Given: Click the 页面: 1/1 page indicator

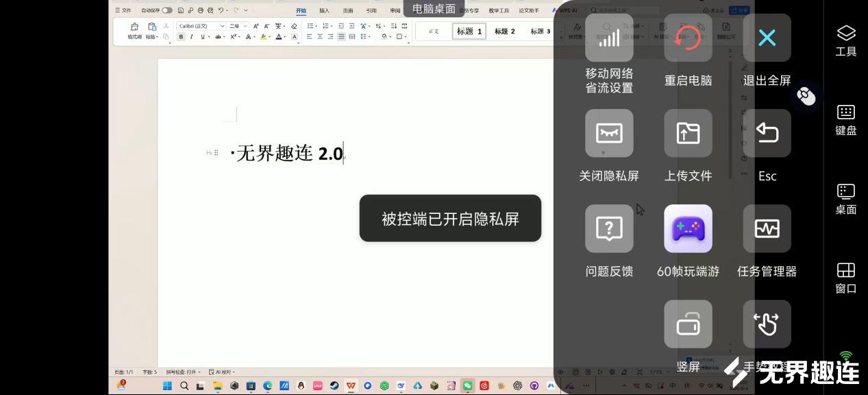Looking at the screenshot, I should click(x=124, y=372).
